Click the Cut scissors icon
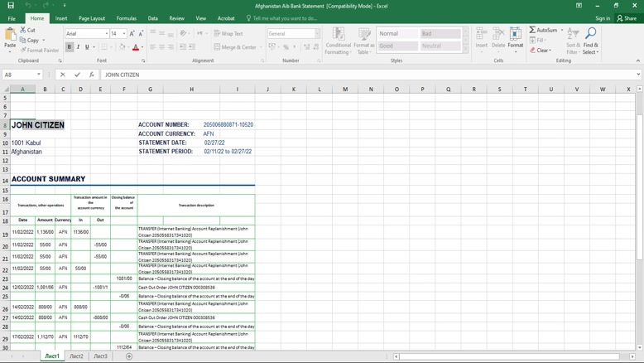 coord(22,30)
